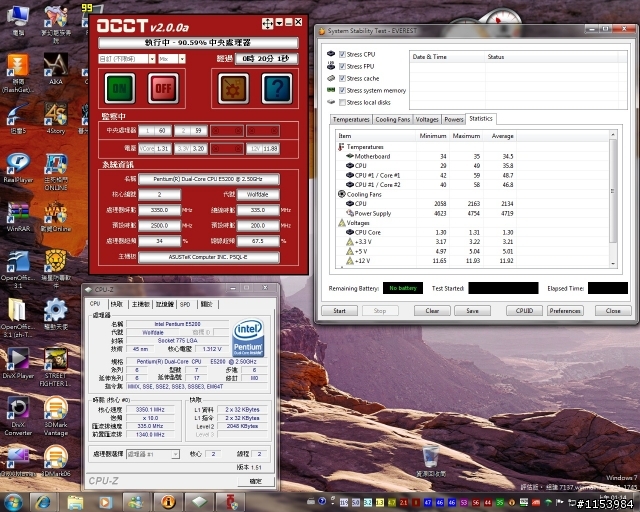Expand the OCCT Mix mode dropdown
This screenshot has width=640, height=512.
170,60
